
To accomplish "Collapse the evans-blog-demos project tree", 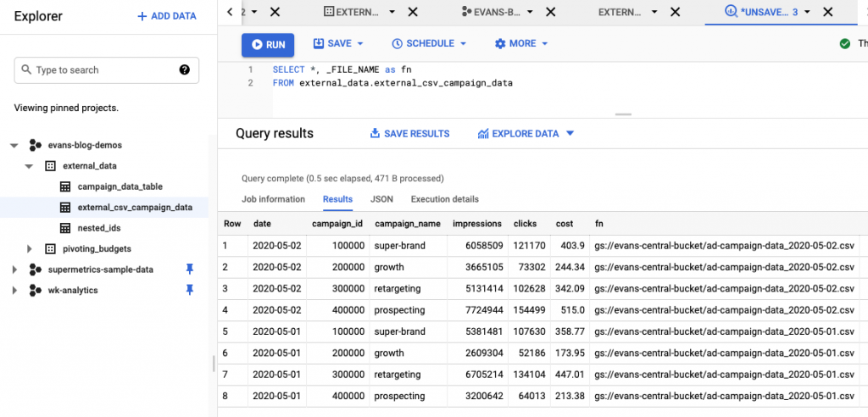I will (14, 145).
